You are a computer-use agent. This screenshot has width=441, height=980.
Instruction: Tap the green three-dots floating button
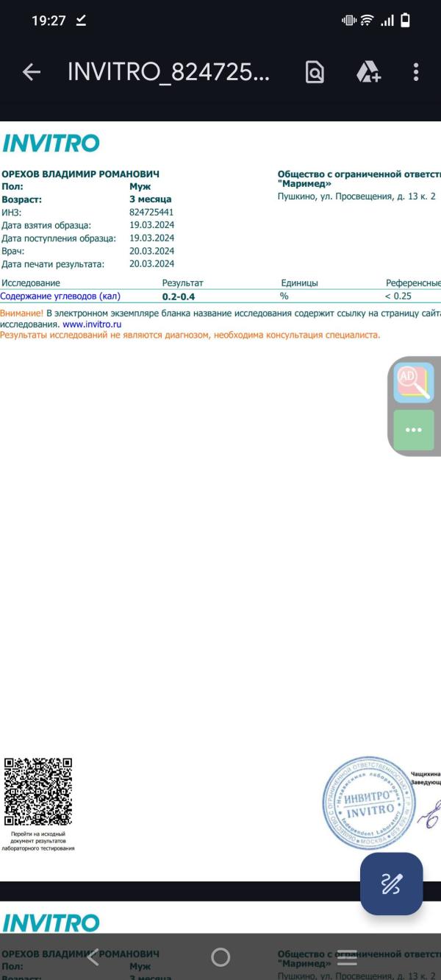coord(414,430)
